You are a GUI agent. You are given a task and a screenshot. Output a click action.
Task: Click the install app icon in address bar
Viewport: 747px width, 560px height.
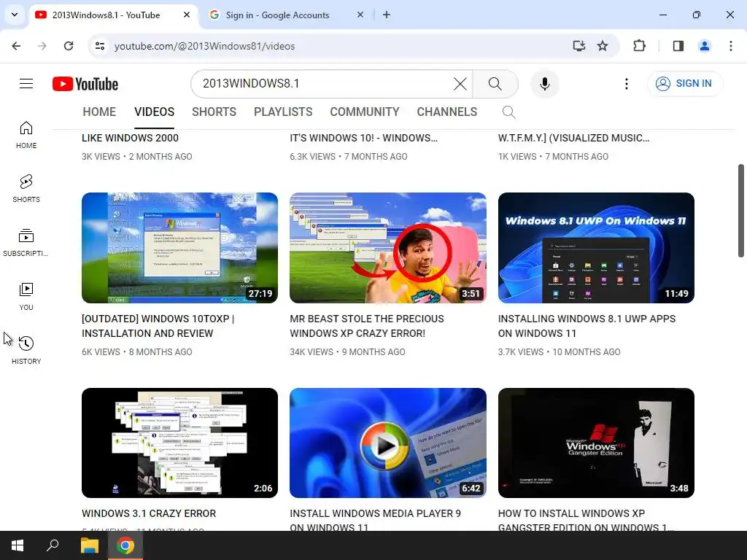pos(578,46)
